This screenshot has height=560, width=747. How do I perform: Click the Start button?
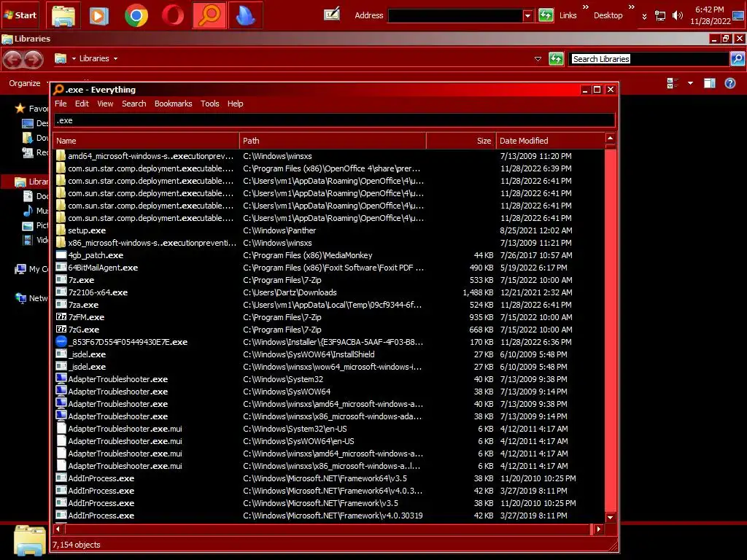pyautogui.click(x=20, y=15)
